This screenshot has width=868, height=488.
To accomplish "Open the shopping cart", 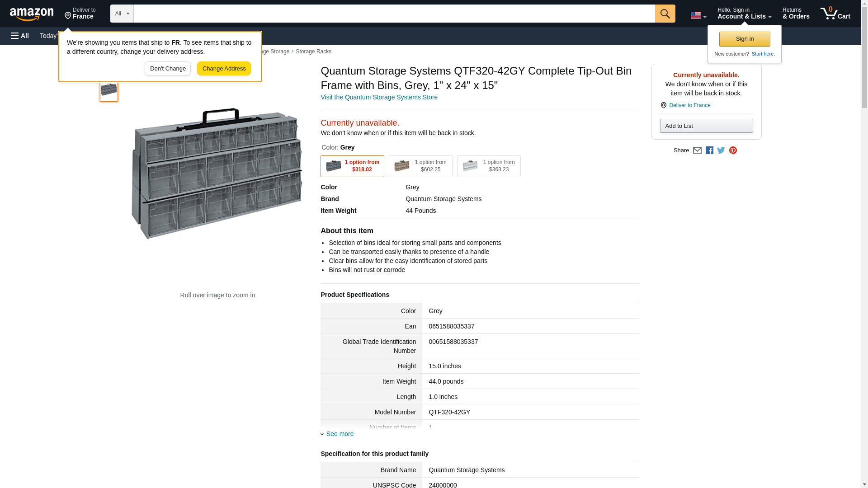I will pos(835,14).
